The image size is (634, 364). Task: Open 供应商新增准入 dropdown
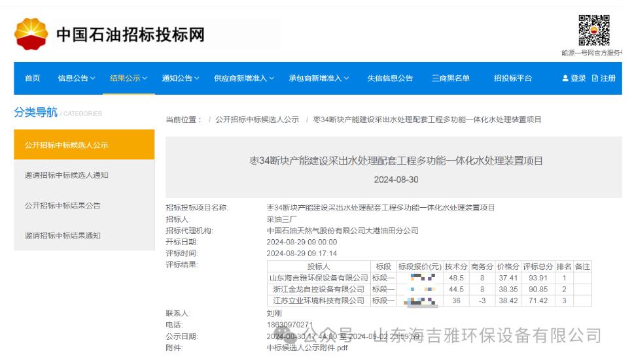pos(244,78)
